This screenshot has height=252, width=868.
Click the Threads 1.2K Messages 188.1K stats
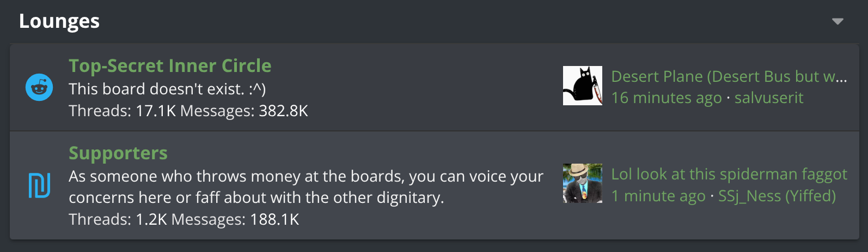tap(184, 219)
